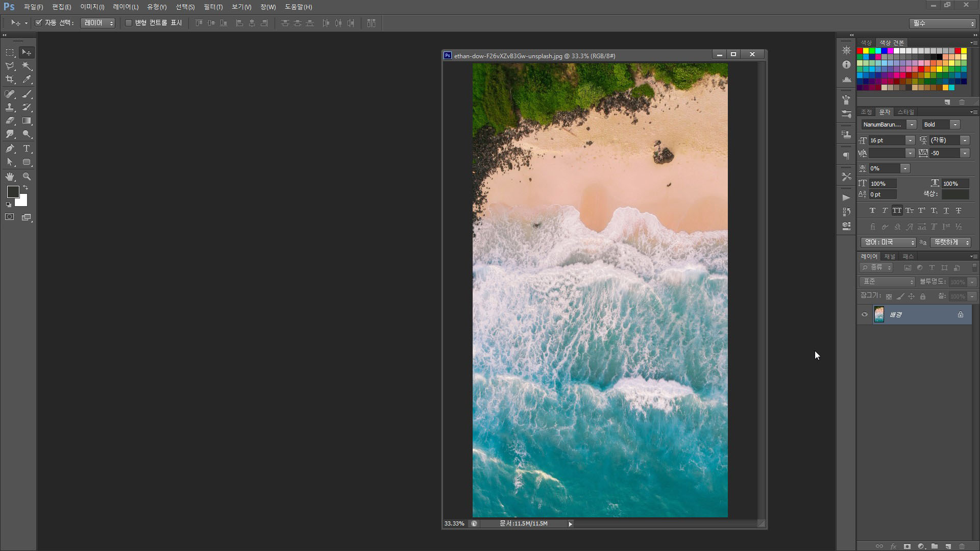Image resolution: width=980 pixels, height=551 pixels.
Task: Open the Bold font style dropdown
Action: pyautogui.click(x=955, y=125)
